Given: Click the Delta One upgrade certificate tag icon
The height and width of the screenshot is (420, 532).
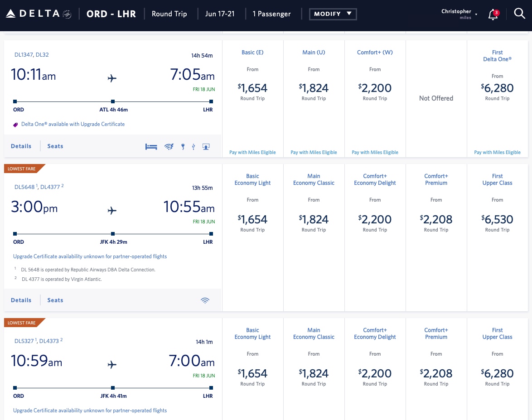Looking at the screenshot, I should click(x=15, y=124).
